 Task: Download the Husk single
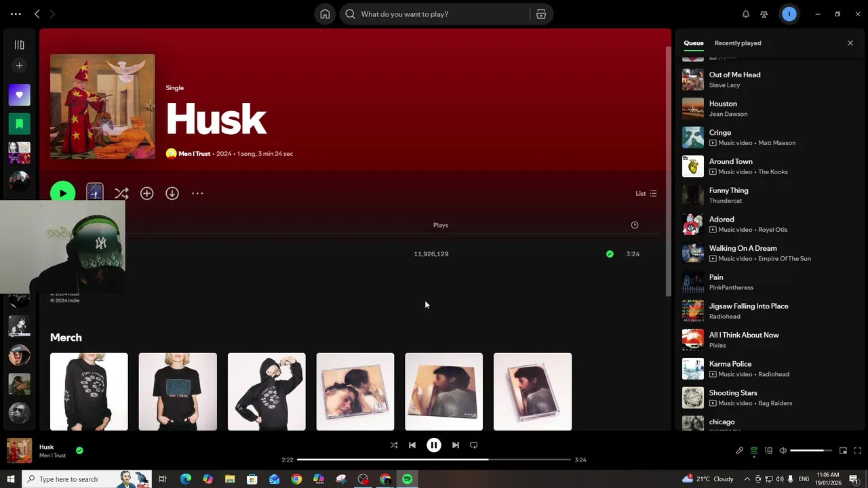pyautogui.click(x=172, y=194)
